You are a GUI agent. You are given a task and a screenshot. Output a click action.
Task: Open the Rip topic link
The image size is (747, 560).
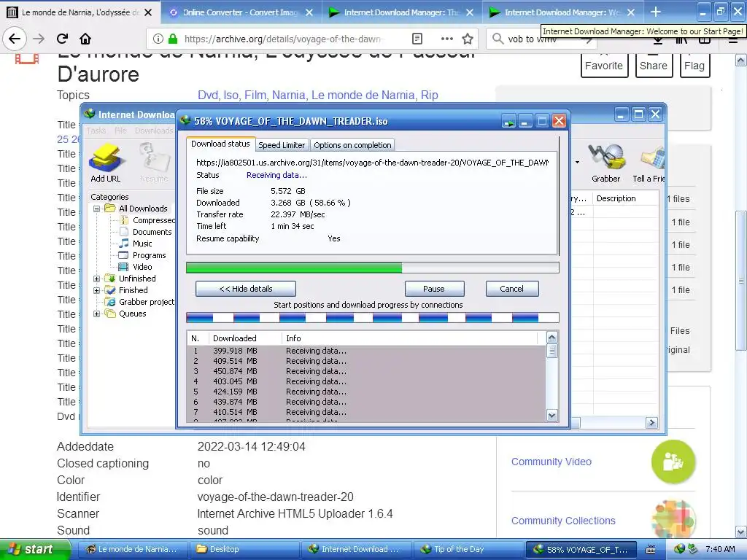[x=429, y=96]
